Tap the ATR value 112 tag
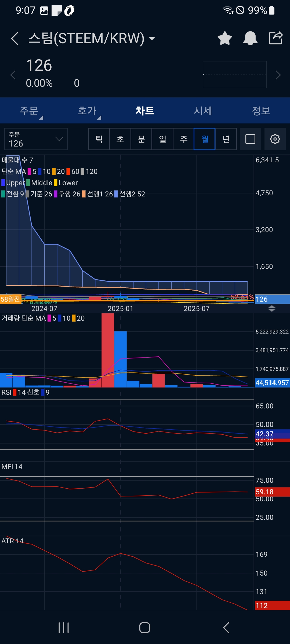The width and height of the screenshot is (290, 644). coord(272,606)
